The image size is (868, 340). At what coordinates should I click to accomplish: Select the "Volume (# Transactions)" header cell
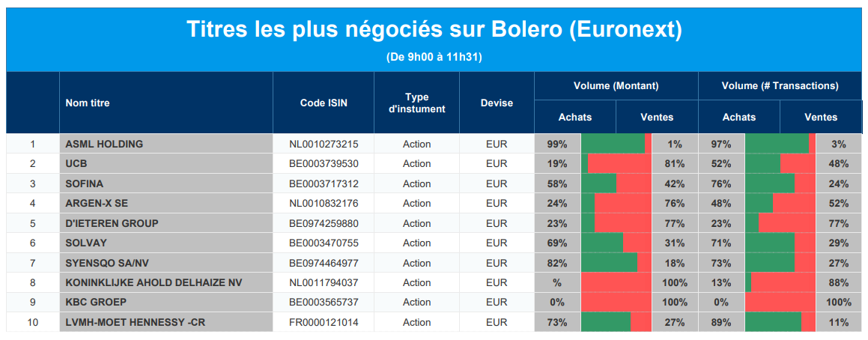780,86
